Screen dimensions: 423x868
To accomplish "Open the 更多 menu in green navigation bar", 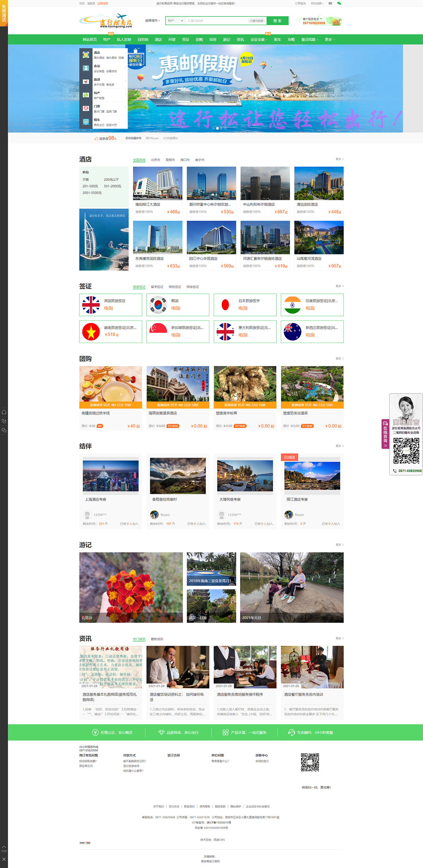I will (x=330, y=40).
